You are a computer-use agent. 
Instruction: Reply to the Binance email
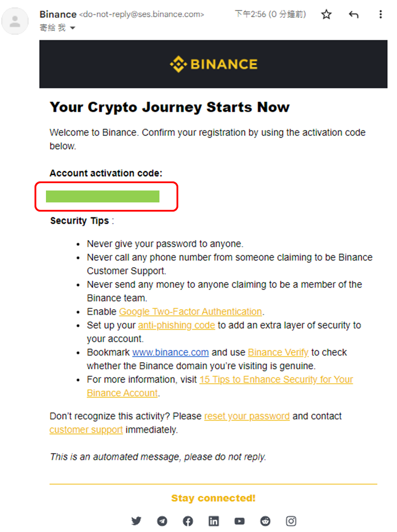353,14
